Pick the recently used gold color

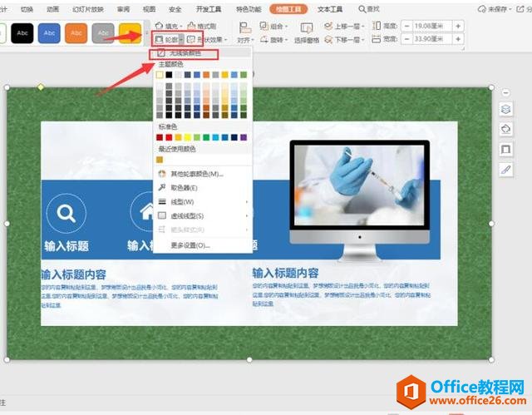(160, 160)
